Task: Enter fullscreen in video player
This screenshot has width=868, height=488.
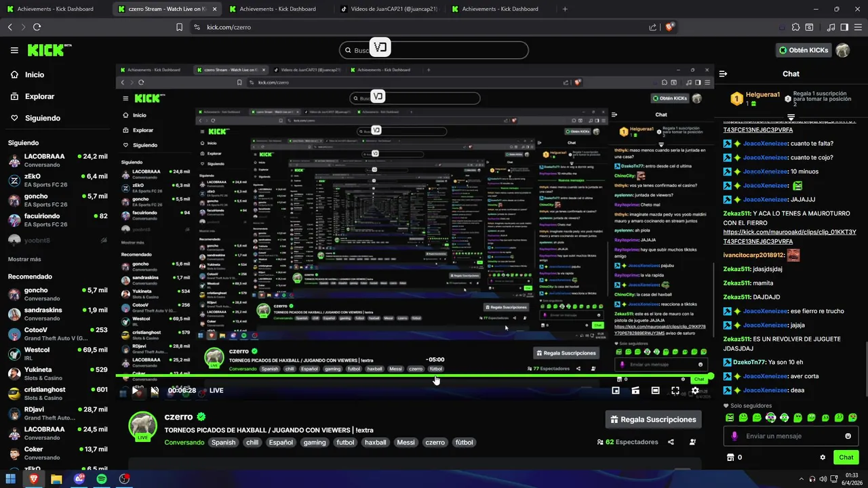Action: (x=675, y=390)
